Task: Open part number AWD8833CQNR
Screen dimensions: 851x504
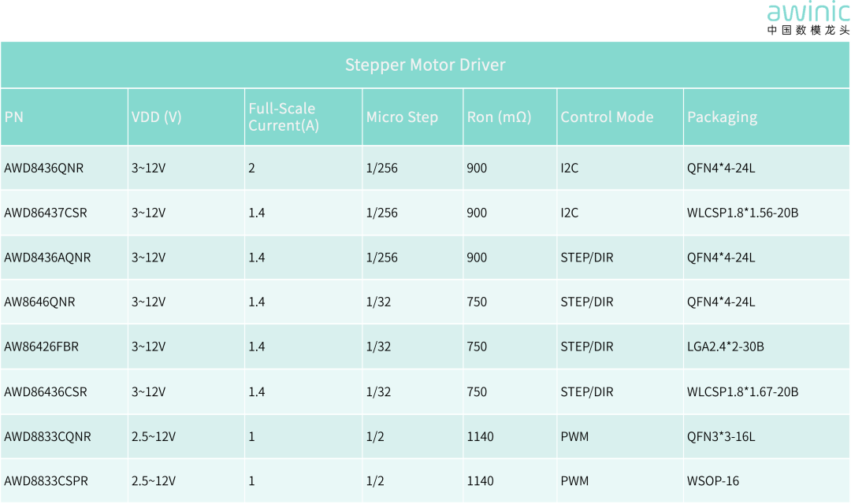Action: [48, 436]
